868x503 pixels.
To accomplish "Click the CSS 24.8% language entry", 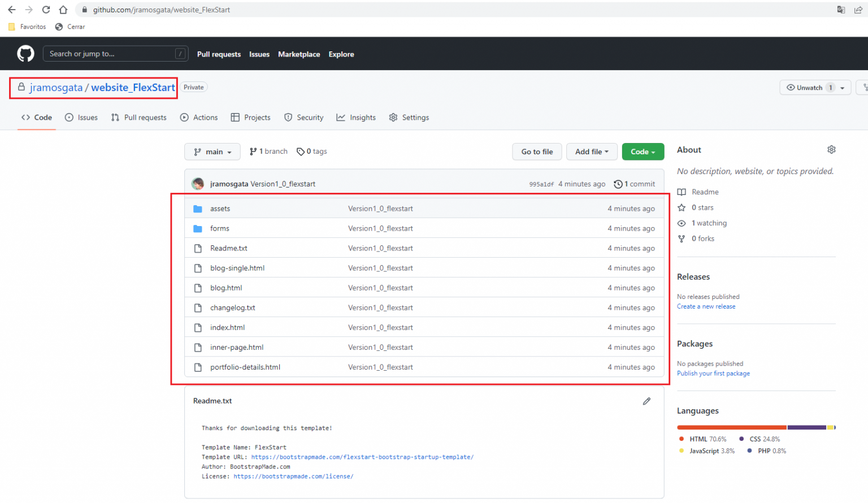I will point(759,439).
